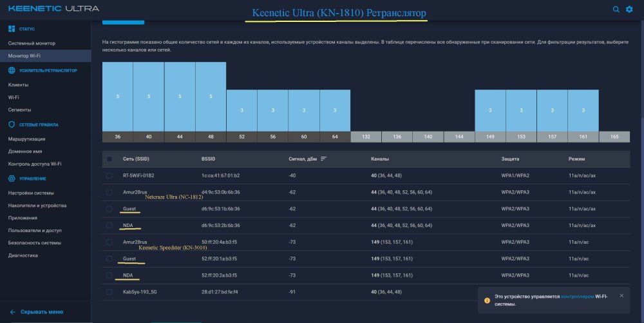Image resolution: width=644 pixels, height=323 pixels.
Task: Click Скрывать меню to collapse sidebar
Action: pyautogui.click(x=42, y=312)
